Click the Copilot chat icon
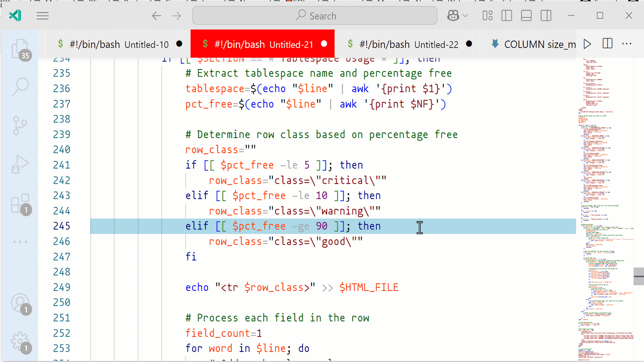644x362 pixels. [x=453, y=16]
